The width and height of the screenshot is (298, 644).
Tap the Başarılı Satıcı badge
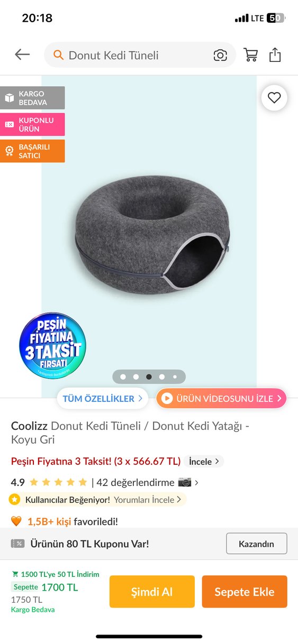coord(32,151)
